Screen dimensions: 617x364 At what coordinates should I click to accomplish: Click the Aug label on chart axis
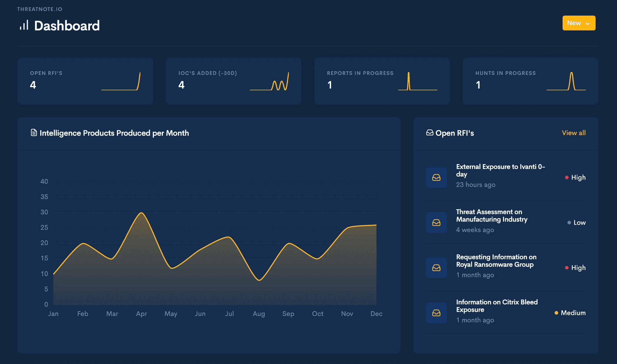(259, 314)
